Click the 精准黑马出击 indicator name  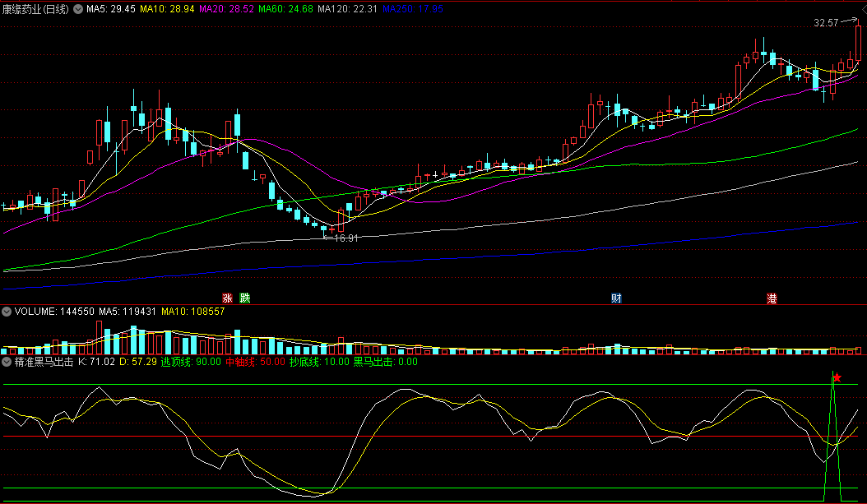tap(44, 362)
